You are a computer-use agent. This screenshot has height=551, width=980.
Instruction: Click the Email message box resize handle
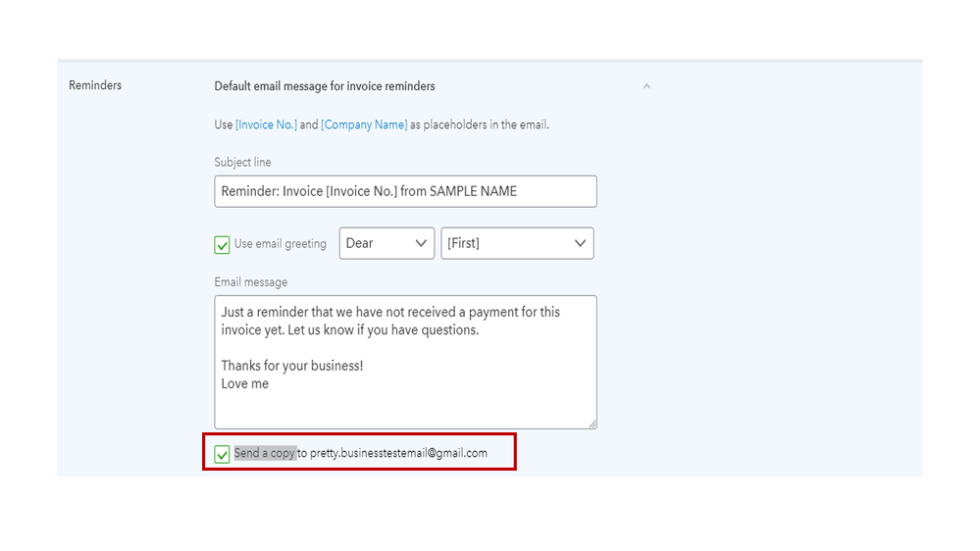click(x=592, y=424)
